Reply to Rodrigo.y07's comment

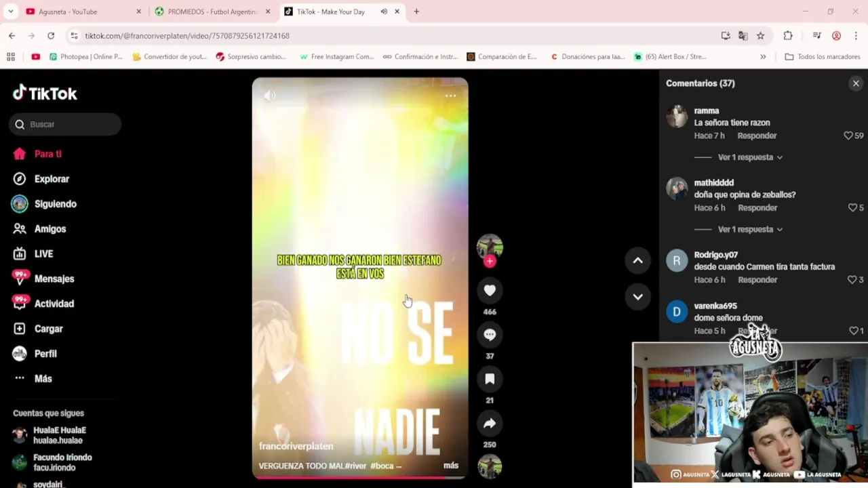tap(757, 280)
